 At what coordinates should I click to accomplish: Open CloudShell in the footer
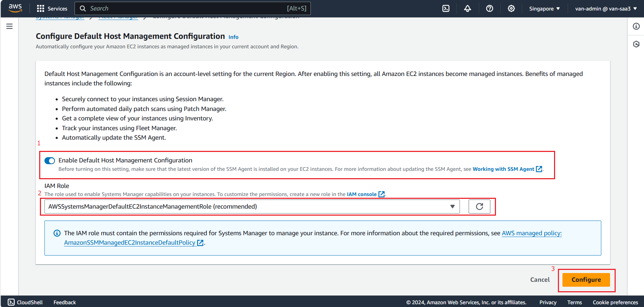[25, 302]
